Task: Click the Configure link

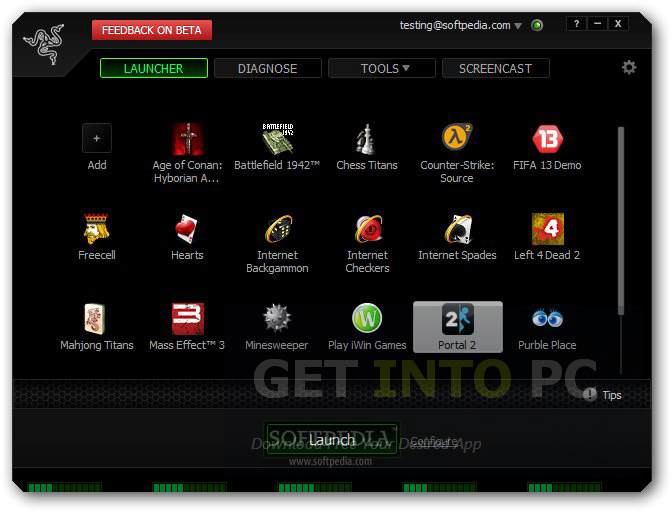Action: tap(434, 440)
